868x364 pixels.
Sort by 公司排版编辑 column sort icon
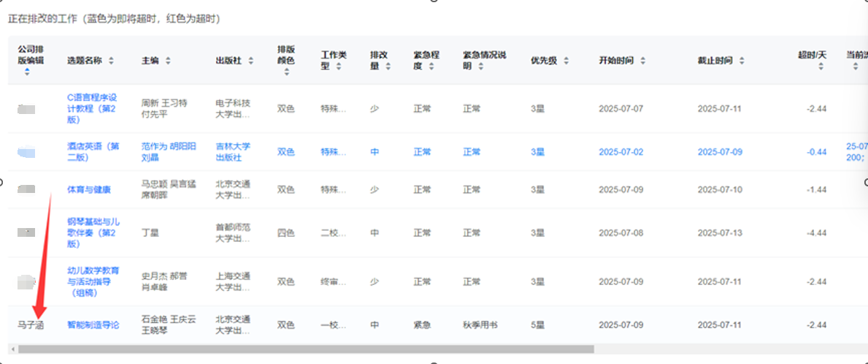(27, 72)
